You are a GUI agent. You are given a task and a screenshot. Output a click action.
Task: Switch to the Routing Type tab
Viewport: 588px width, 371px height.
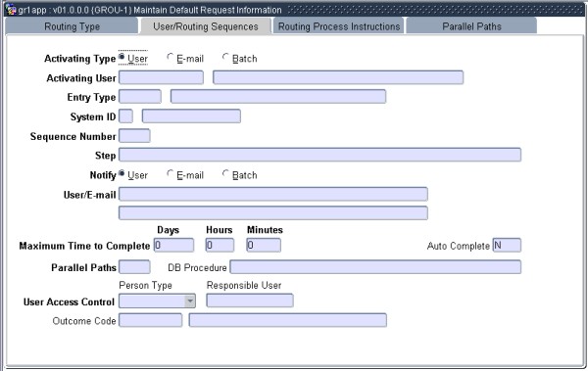click(72, 26)
